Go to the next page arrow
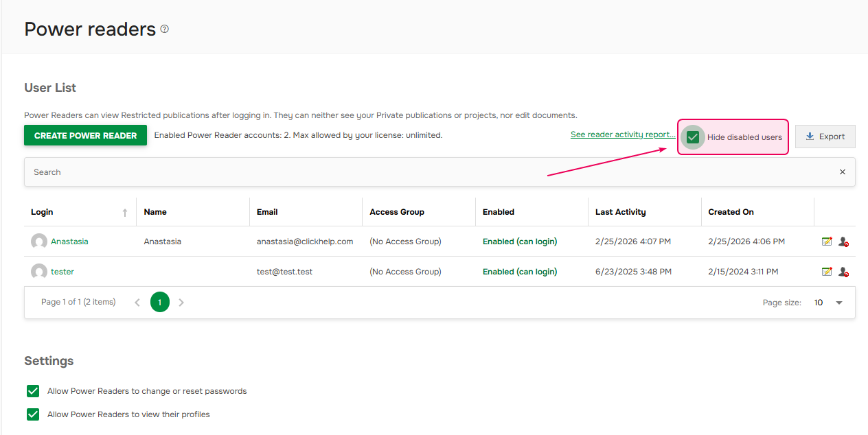This screenshot has height=435, width=868. (x=181, y=303)
